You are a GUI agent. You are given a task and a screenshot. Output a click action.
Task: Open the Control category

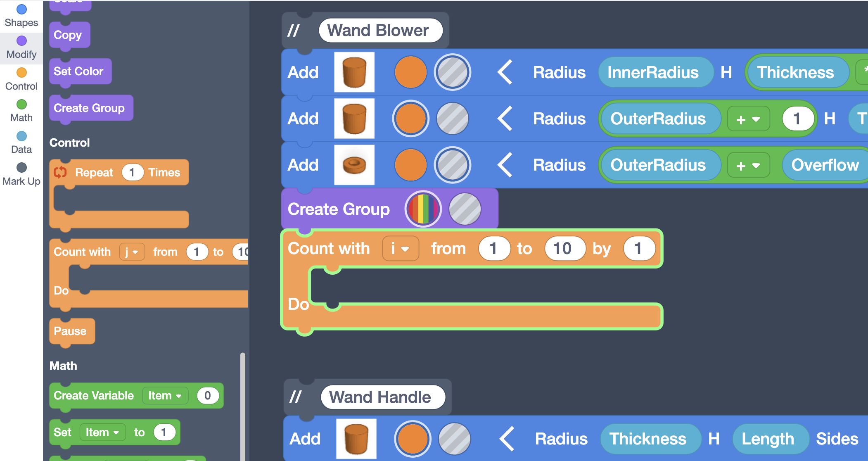(x=21, y=78)
